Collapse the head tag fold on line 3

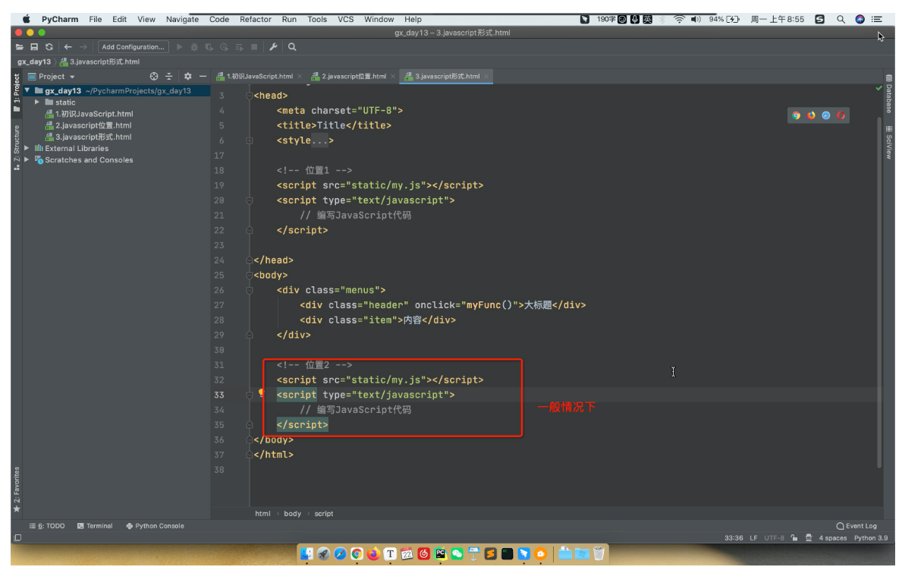pos(249,96)
